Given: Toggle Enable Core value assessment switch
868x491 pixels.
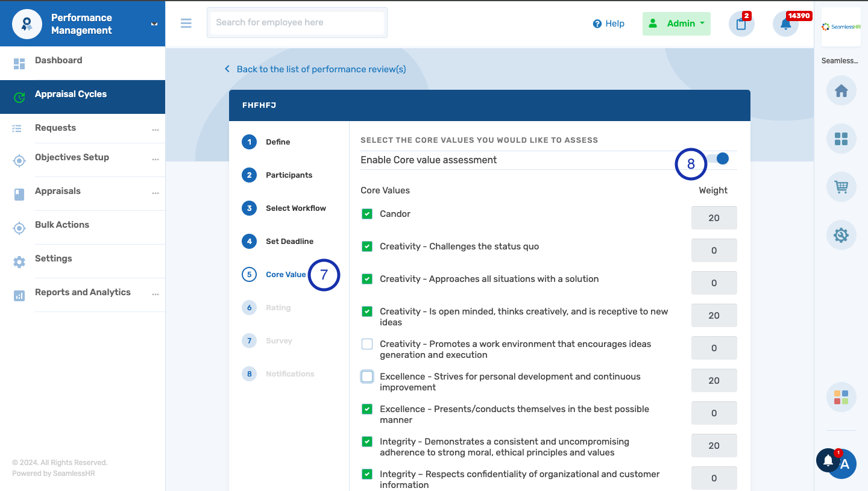Looking at the screenshot, I should 719,159.
